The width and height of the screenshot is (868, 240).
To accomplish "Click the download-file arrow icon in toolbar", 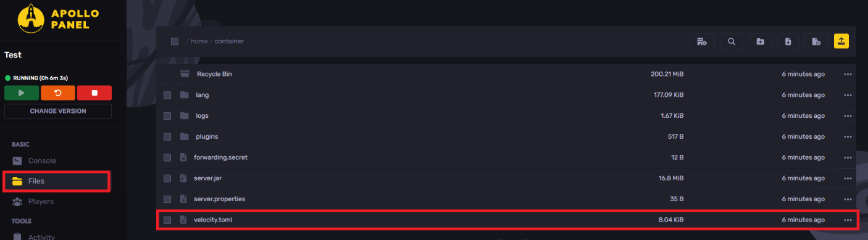I will tap(788, 41).
